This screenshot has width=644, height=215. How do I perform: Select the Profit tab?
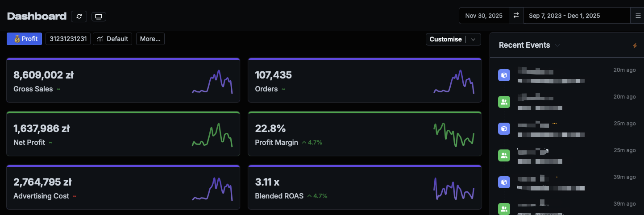25,39
